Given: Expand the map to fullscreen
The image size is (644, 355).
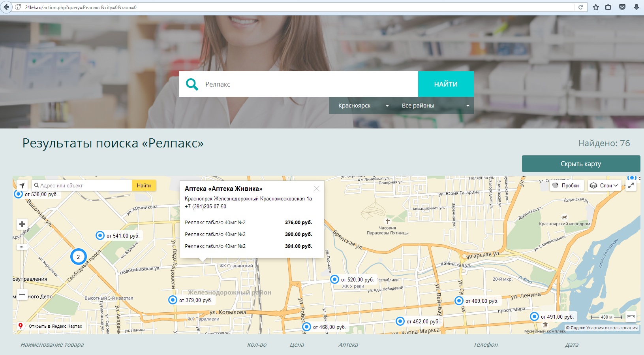Looking at the screenshot, I should point(631,185).
